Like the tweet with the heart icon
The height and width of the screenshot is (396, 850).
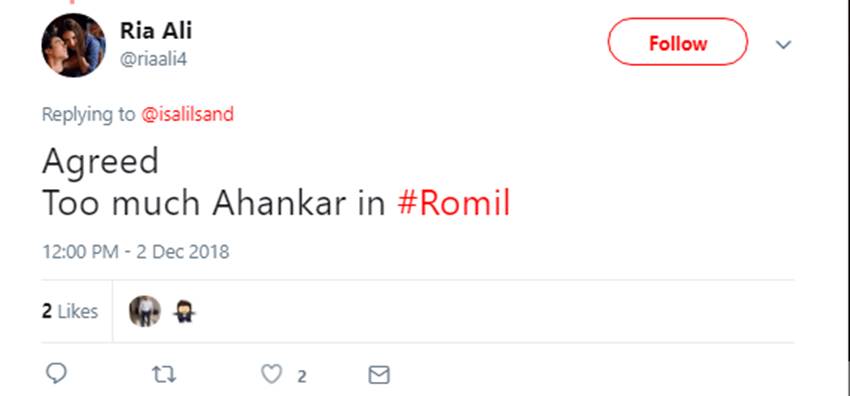(x=272, y=374)
